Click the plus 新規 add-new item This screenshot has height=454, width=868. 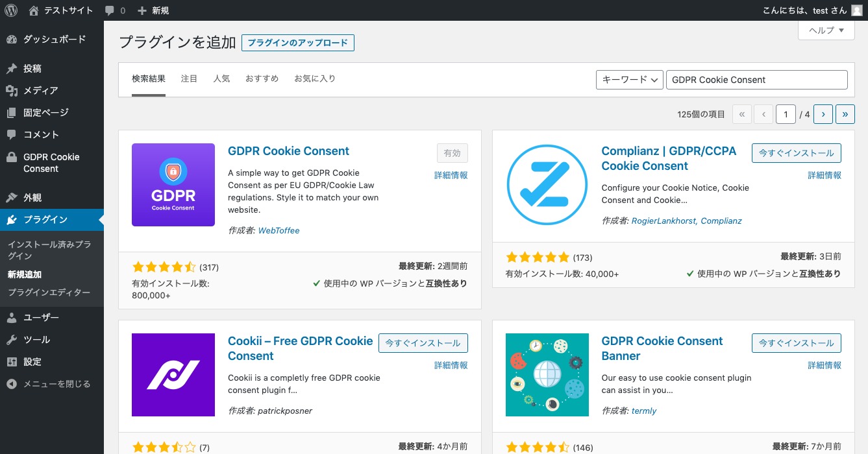[x=153, y=10]
